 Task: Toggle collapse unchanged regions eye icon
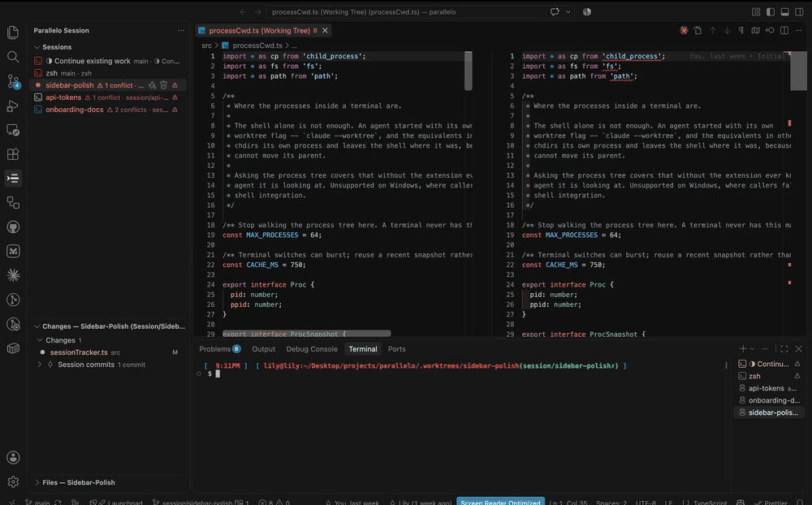pos(770,31)
